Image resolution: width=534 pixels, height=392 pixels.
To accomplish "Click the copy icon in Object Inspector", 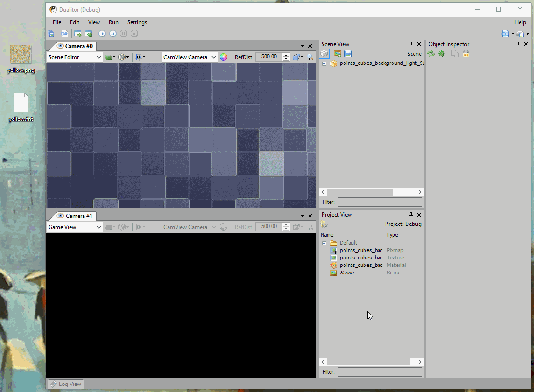I will click(x=455, y=54).
